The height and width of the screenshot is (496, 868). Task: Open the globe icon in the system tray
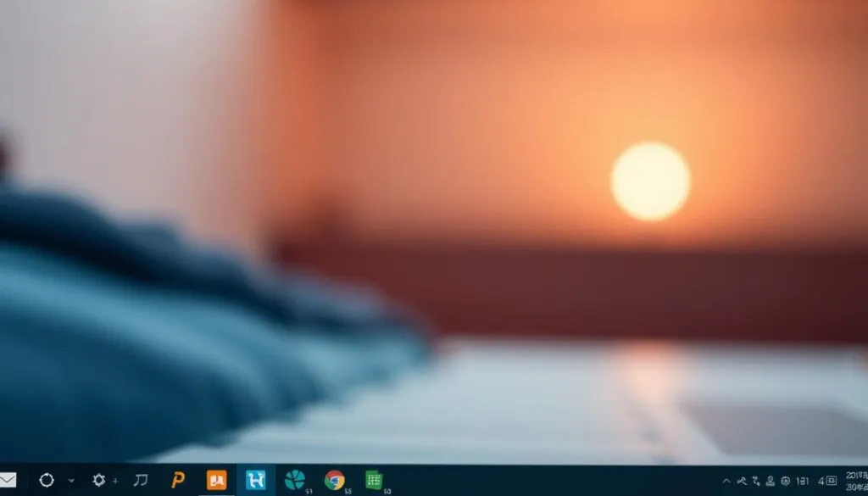[786, 482]
